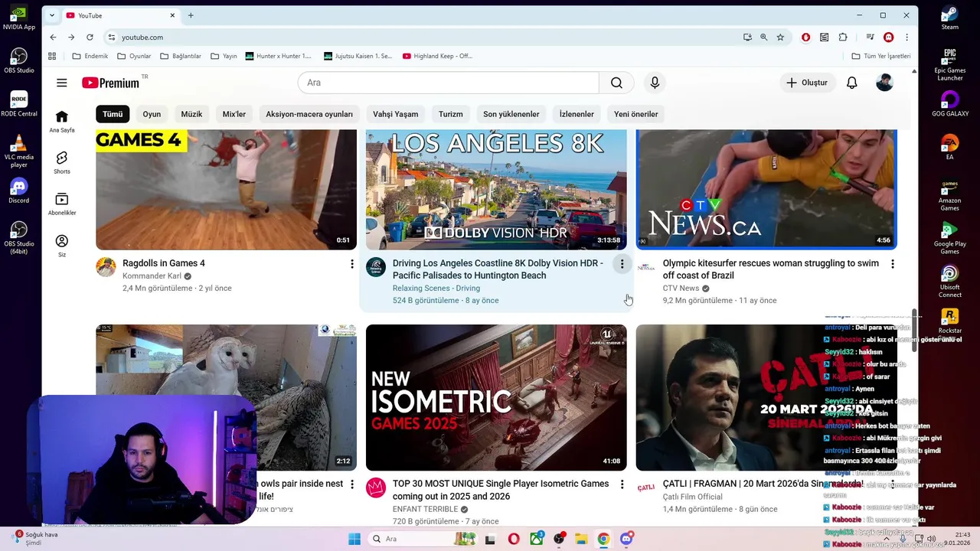Open Windows Start menu
The height and width of the screenshot is (551, 980).
point(354,539)
